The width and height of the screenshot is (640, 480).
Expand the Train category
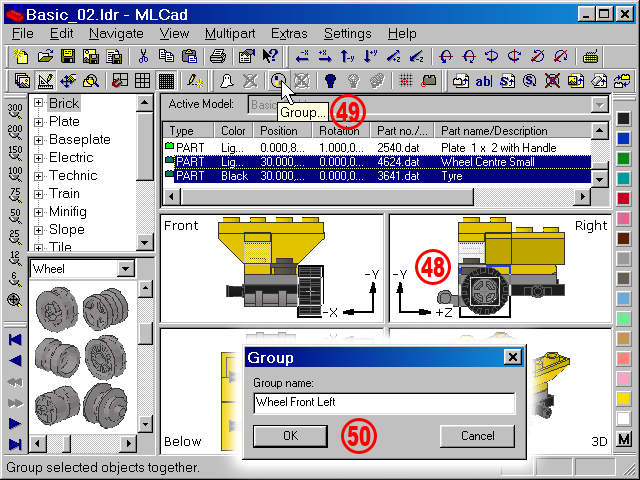pyautogui.click(x=38, y=193)
